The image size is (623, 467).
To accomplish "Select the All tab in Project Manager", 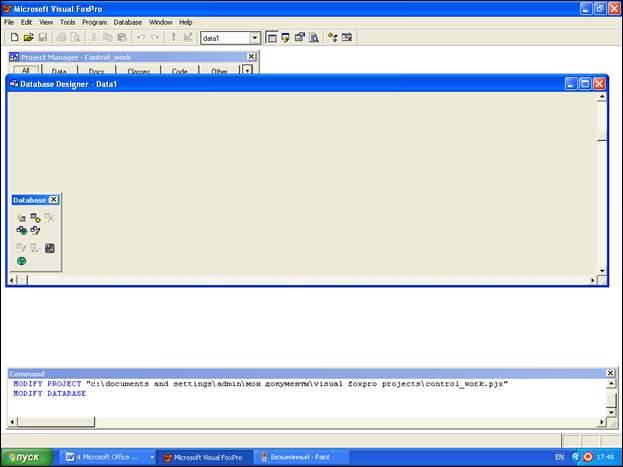I will pyautogui.click(x=26, y=70).
